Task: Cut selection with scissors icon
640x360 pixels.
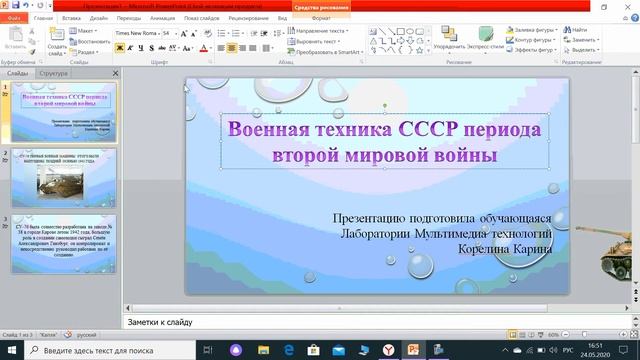Action: 32,32
